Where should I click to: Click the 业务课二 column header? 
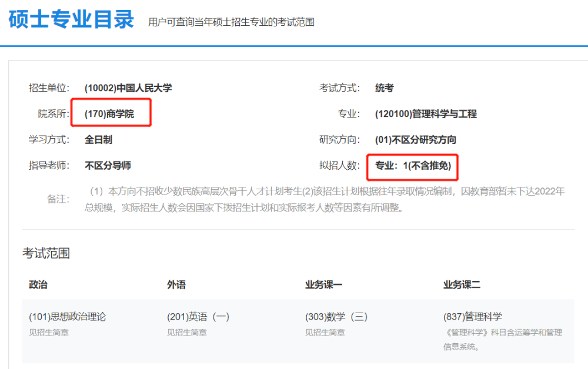coord(462,285)
